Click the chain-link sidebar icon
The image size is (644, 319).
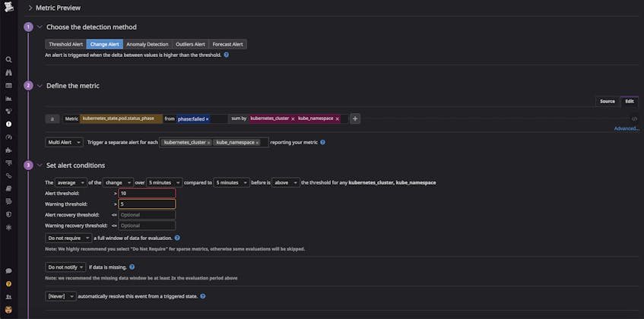[8, 175]
